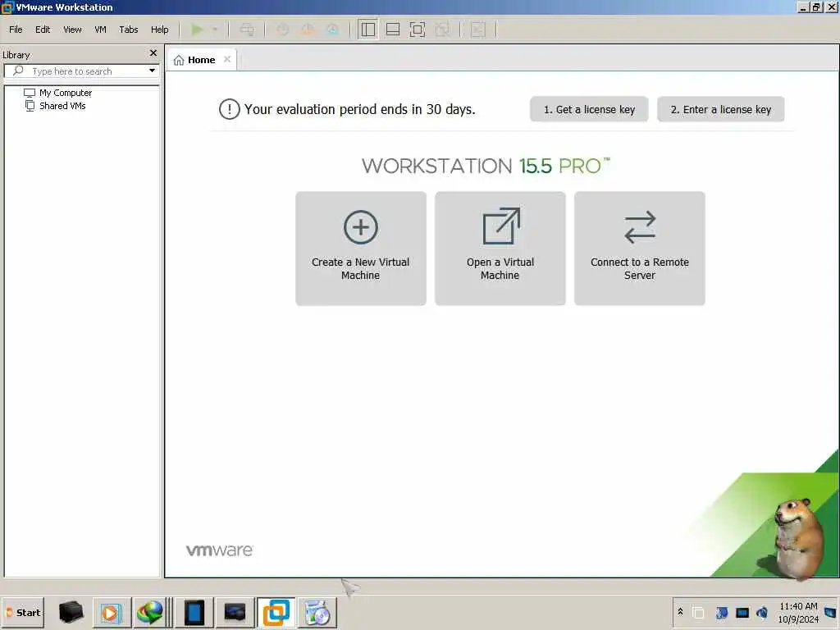This screenshot has height=630, width=840.
Task: Click the show desktop icon beside the clock
Action: (830, 612)
